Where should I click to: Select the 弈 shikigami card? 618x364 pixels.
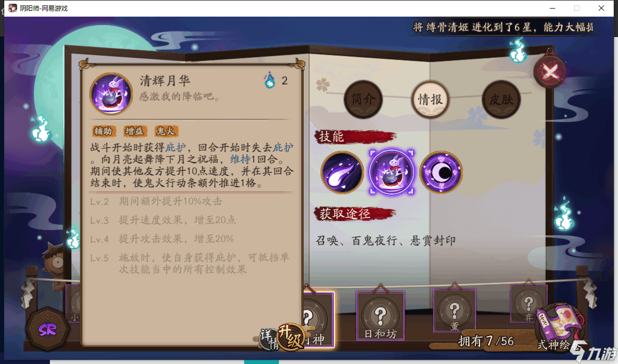point(528,304)
